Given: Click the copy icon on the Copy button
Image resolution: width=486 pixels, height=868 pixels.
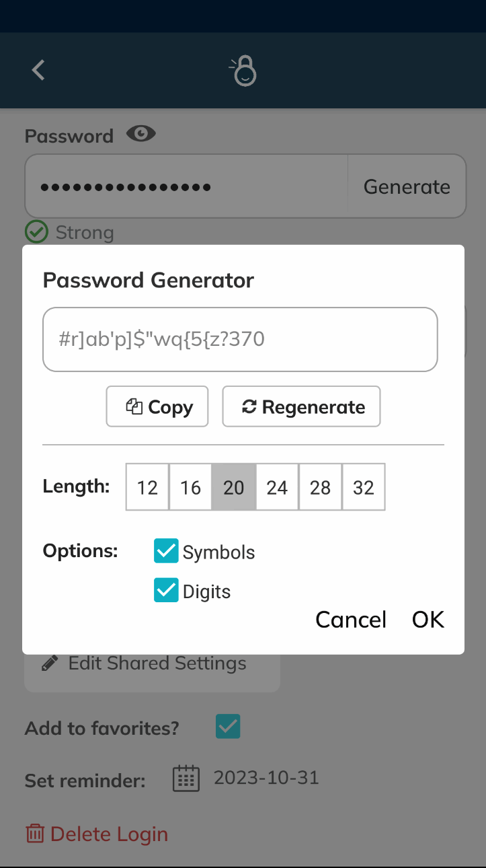Looking at the screenshot, I should (133, 406).
